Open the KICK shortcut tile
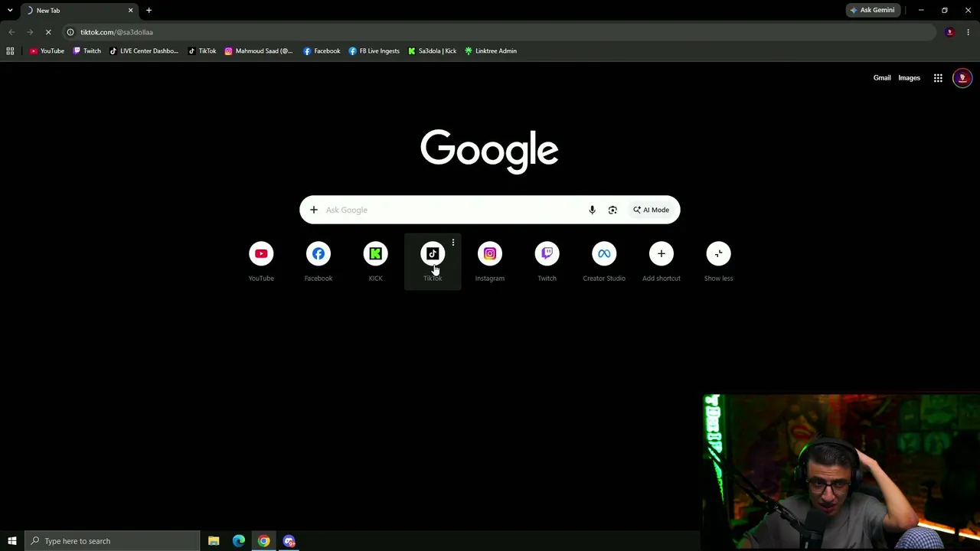 [375, 262]
